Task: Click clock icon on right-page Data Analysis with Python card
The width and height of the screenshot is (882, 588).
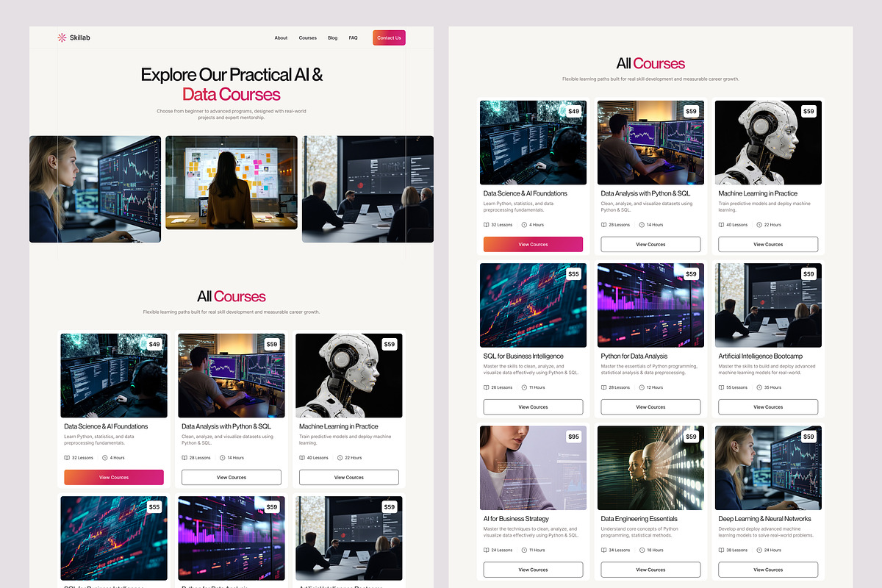Action: coord(642,225)
